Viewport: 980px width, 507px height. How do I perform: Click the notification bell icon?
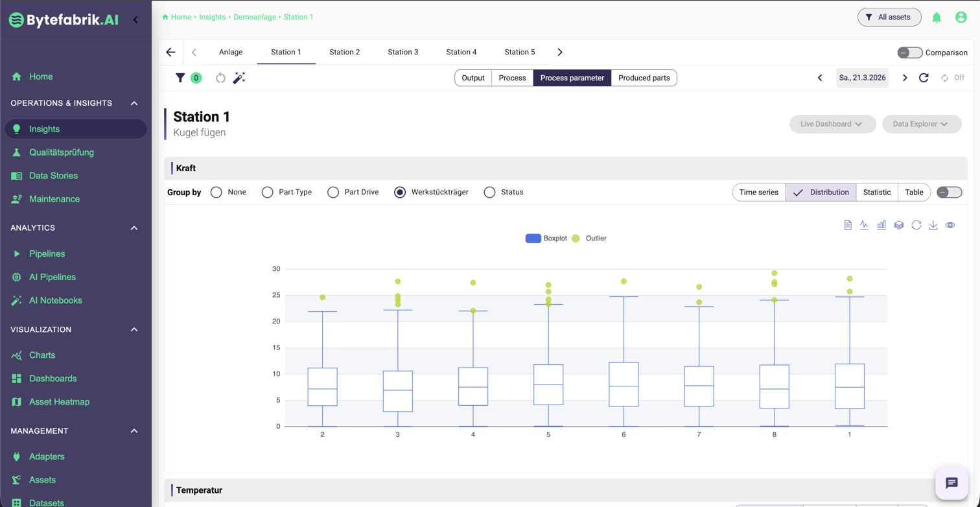click(937, 18)
